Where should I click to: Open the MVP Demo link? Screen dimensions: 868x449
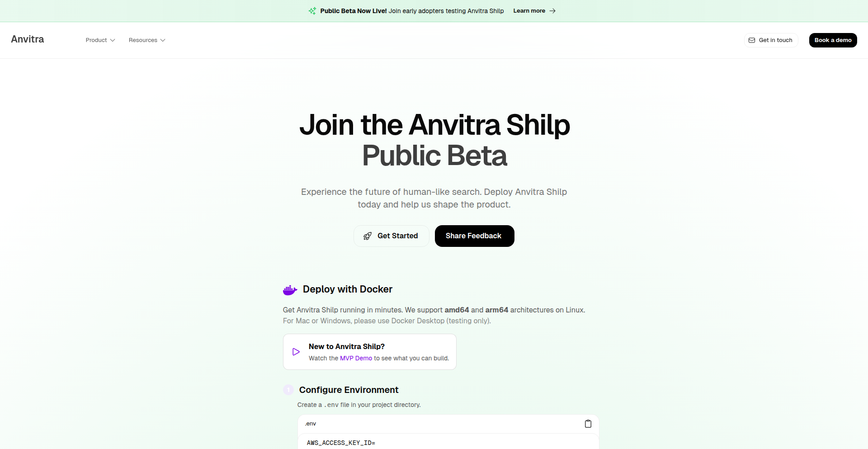pos(357,358)
